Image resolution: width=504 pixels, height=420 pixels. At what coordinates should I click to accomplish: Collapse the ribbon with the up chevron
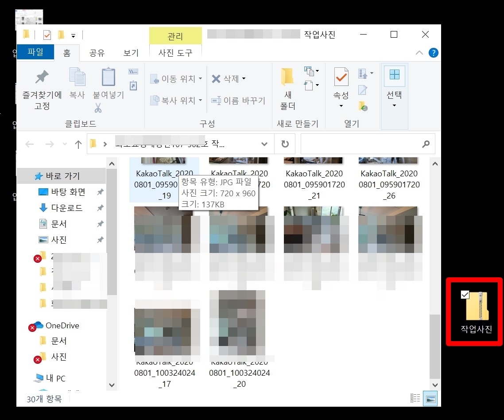tap(419, 53)
